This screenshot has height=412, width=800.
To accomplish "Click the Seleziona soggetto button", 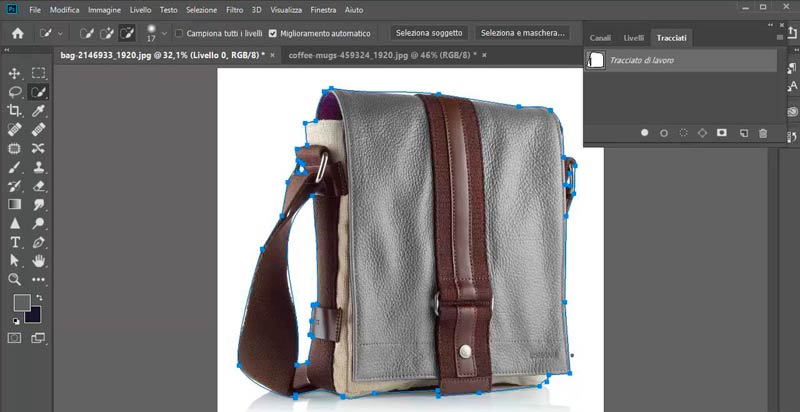I will tap(429, 33).
